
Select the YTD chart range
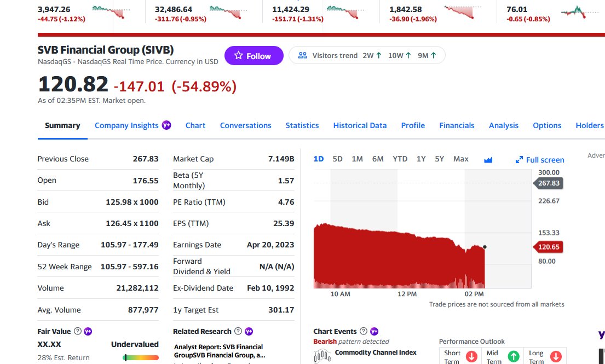pos(400,159)
